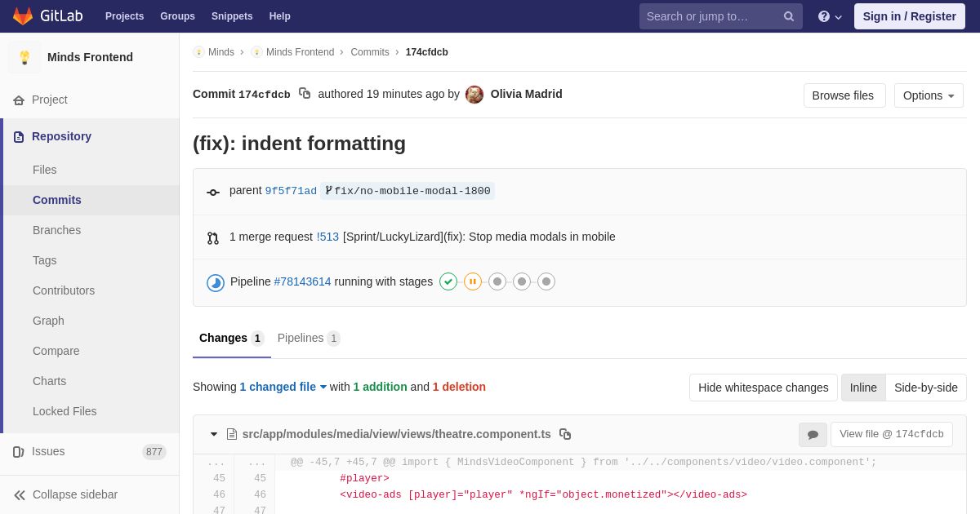The width and height of the screenshot is (980, 514).
Task: Click Commits breadcrumb link
Action: click(x=370, y=52)
